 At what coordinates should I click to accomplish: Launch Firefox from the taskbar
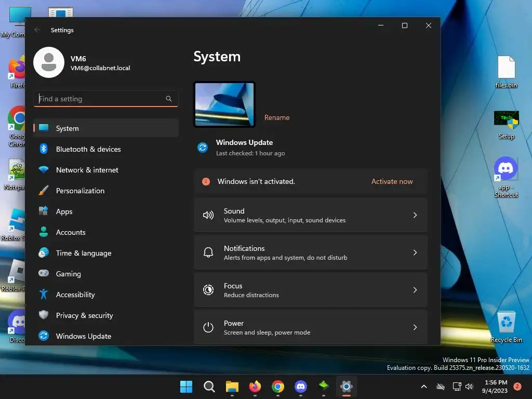click(x=255, y=387)
